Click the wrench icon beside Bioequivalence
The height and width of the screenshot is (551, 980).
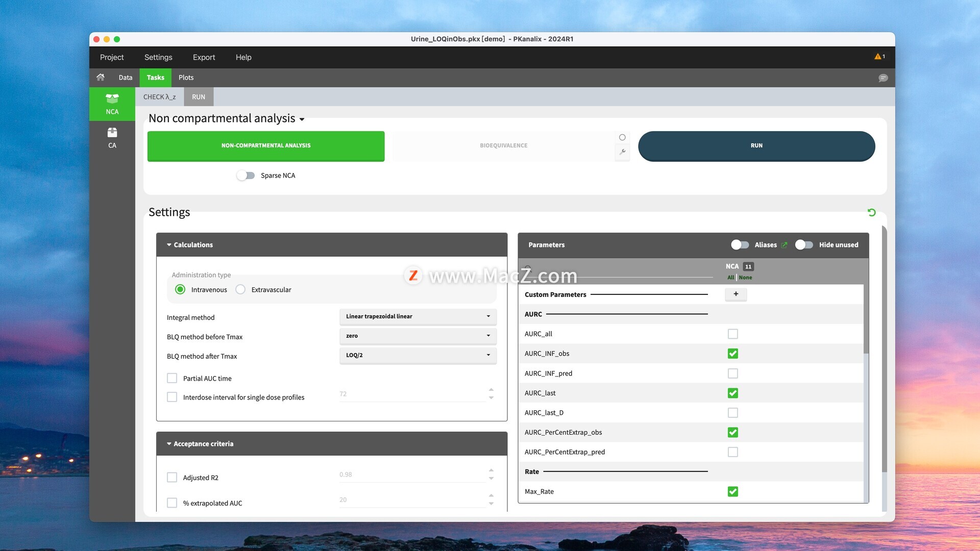622,152
